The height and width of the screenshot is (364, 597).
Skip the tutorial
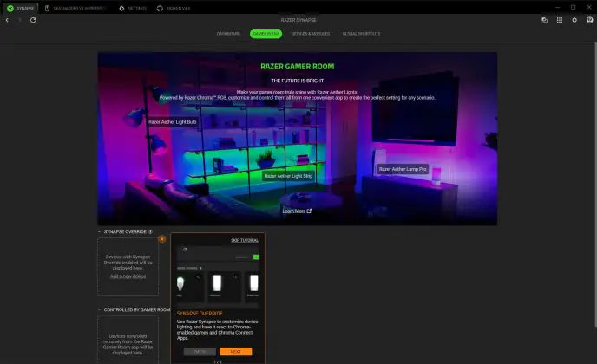point(245,240)
